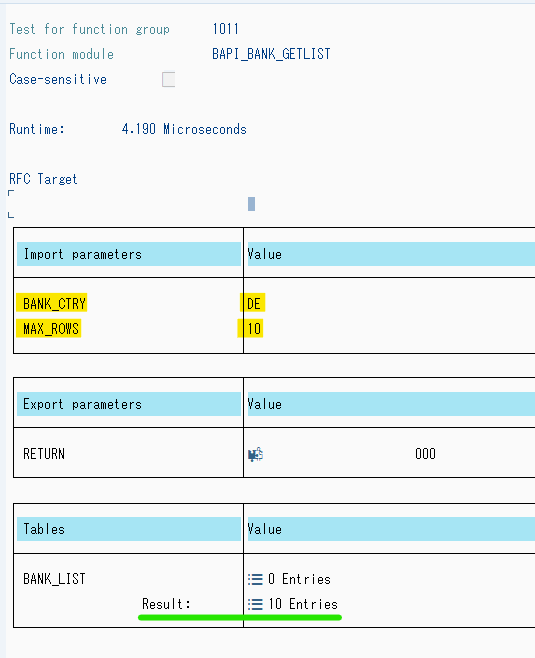
Task: Click the Export parameters header
Action: click(129, 404)
